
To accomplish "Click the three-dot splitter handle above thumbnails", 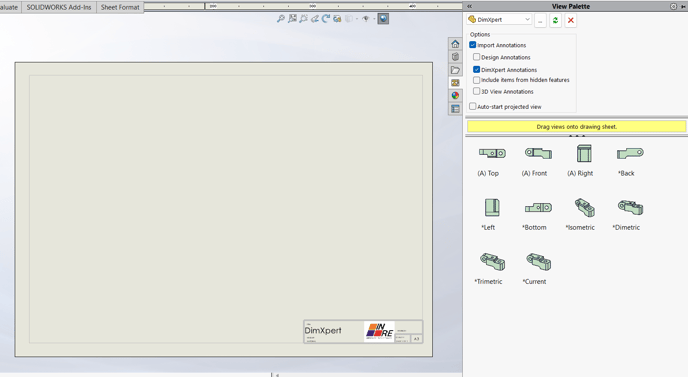I will point(577,136).
